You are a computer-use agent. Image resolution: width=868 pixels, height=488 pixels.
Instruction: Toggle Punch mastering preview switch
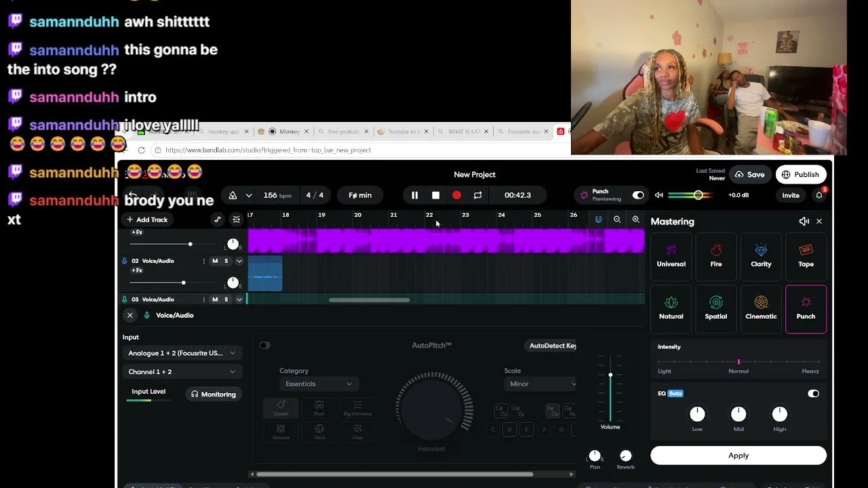[638, 195]
